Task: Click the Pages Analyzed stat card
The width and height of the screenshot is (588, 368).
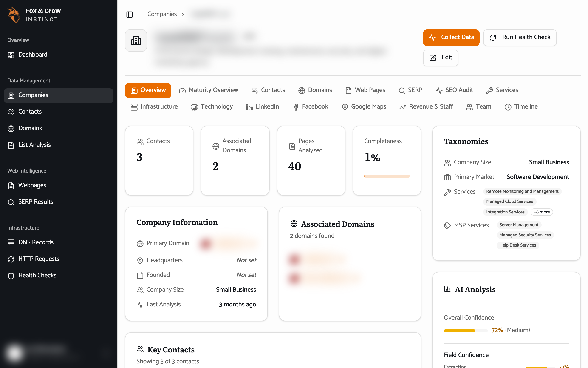Action: click(311, 160)
